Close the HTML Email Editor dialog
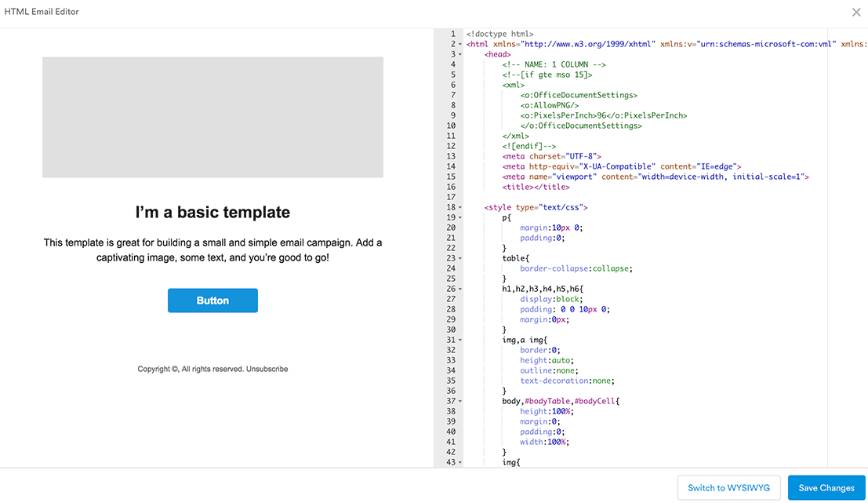The height and width of the screenshot is (503, 868). (856, 13)
